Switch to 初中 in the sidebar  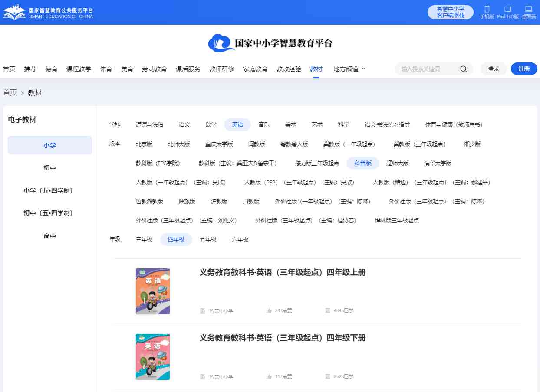click(50, 168)
